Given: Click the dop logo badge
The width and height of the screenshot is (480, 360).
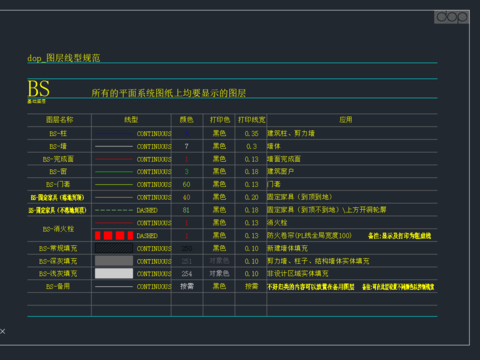Looking at the screenshot, I should pyautogui.click(x=452, y=17).
